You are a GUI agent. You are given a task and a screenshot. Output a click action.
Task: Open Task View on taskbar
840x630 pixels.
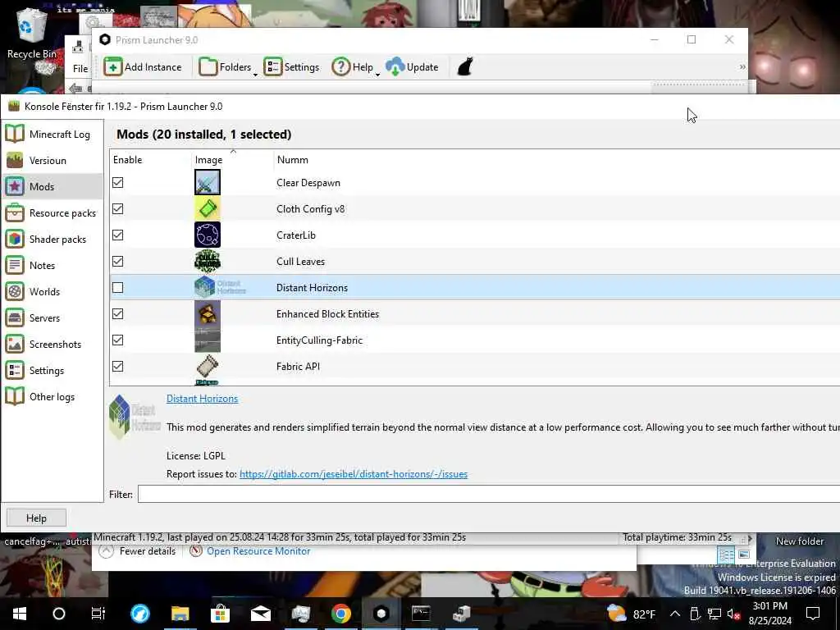98,614
